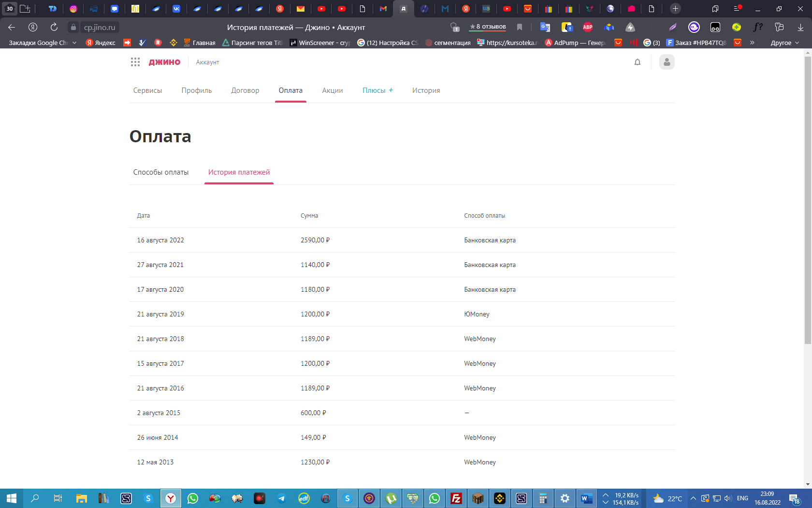
Task: Click the amount 2590,00 ₽
Action: point(315,240)
